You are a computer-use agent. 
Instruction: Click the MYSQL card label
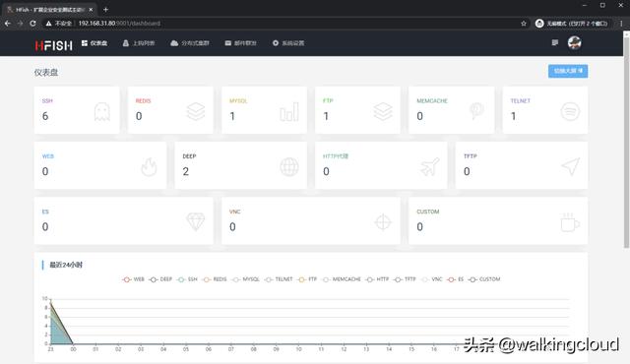[238, 100]
